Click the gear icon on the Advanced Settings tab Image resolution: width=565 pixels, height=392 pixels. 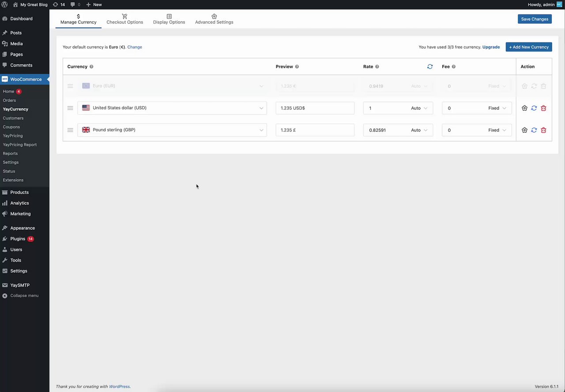214,16
